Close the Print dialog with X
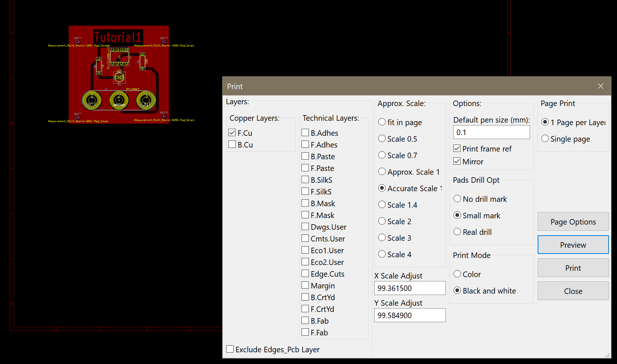Viewport: 617px width, 364px height. point(600,86)
